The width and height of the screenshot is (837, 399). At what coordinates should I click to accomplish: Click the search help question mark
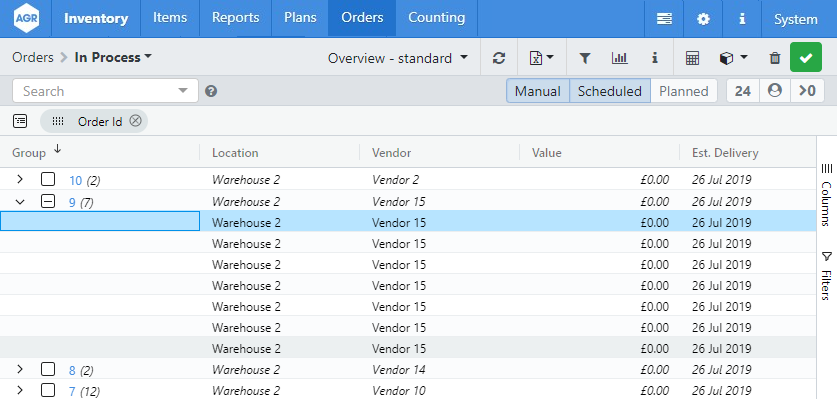pos(211,91)
